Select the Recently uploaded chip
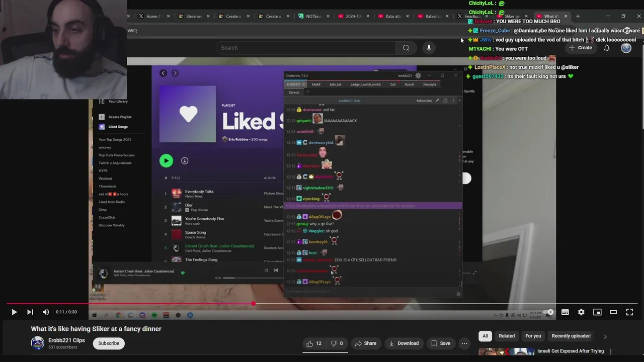 [571, 336]
